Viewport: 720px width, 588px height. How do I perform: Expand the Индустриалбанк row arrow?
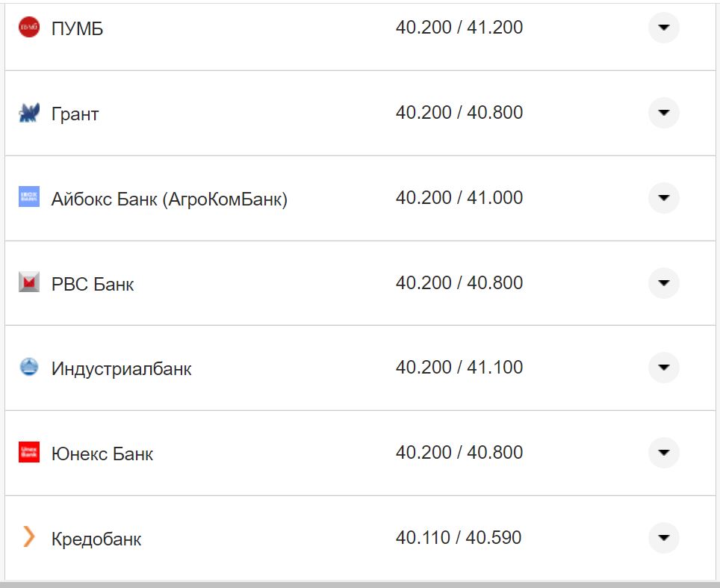[663, 368]
